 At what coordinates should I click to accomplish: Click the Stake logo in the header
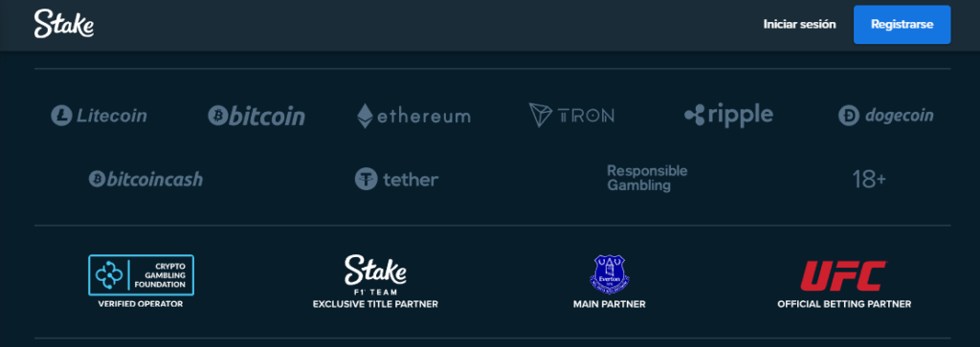(x=64, y=24)
